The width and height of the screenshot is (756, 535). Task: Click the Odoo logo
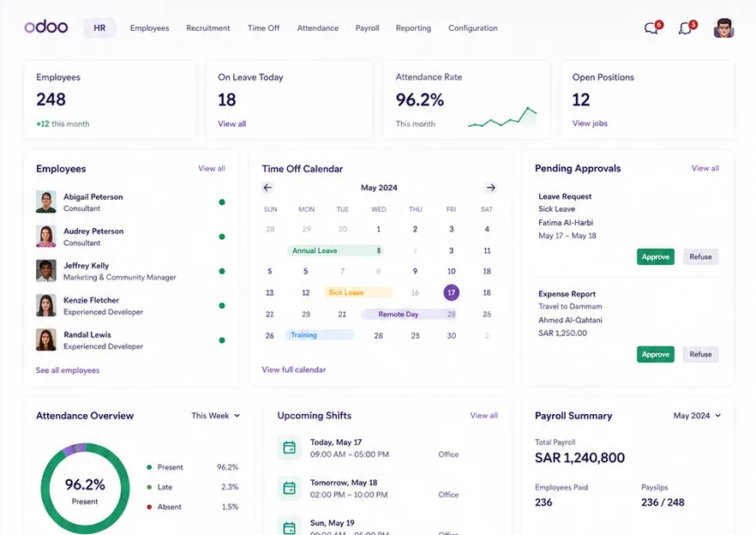click(x=46, y=27)
